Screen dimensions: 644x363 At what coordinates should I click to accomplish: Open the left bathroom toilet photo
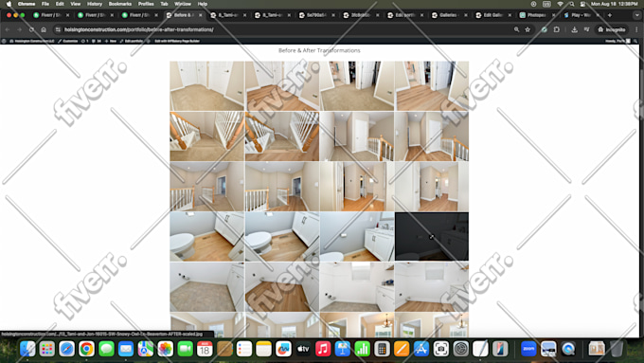point(207,236)
